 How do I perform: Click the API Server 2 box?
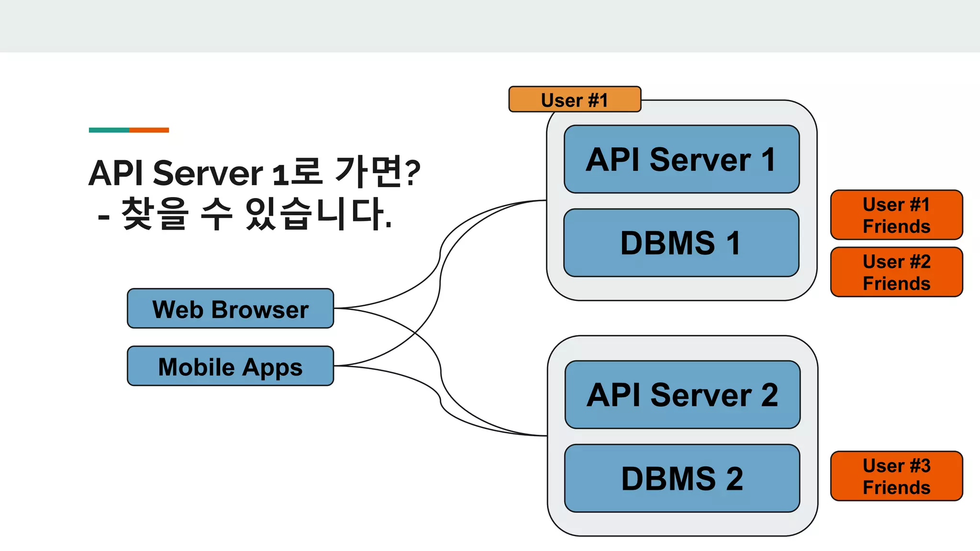[x=682, y=395]
